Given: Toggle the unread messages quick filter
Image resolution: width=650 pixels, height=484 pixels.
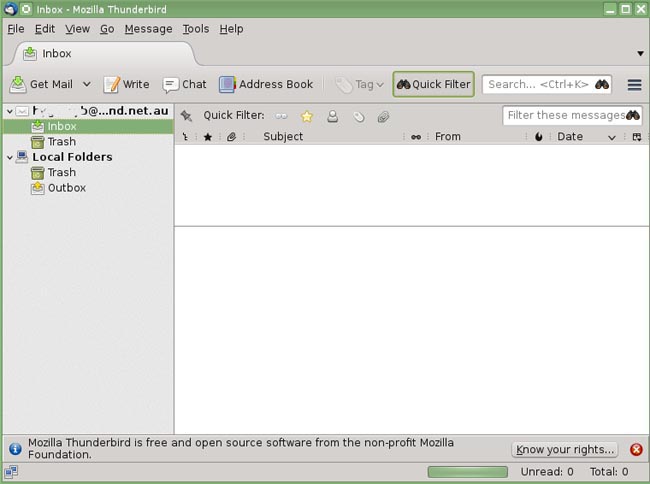Looking at the screenshot, I should tap(281, 116).
